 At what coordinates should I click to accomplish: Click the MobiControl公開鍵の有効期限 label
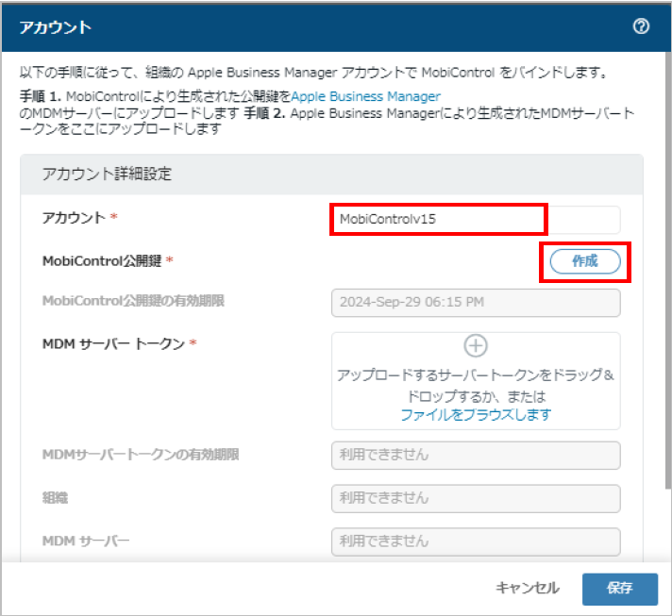[x=133, y=301]
